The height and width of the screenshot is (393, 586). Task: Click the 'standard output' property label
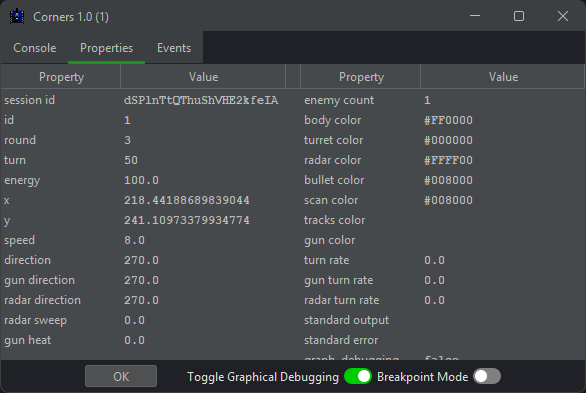tap(346, 320)
